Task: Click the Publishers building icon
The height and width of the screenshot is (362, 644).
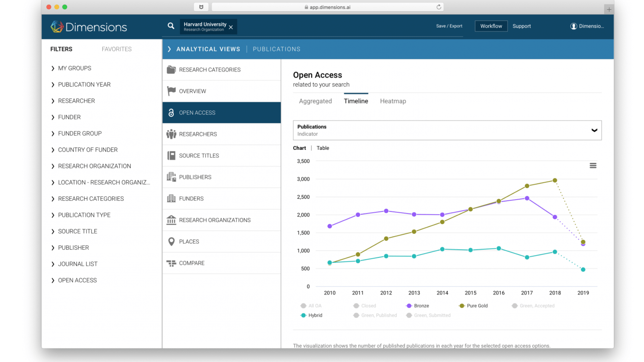Action: click(x=171, y=177)
